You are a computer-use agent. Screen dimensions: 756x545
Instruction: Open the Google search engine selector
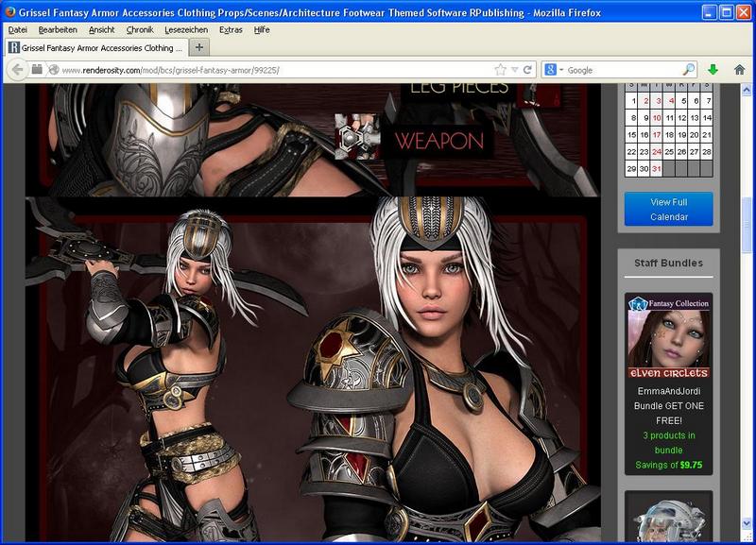pos(554,70)
